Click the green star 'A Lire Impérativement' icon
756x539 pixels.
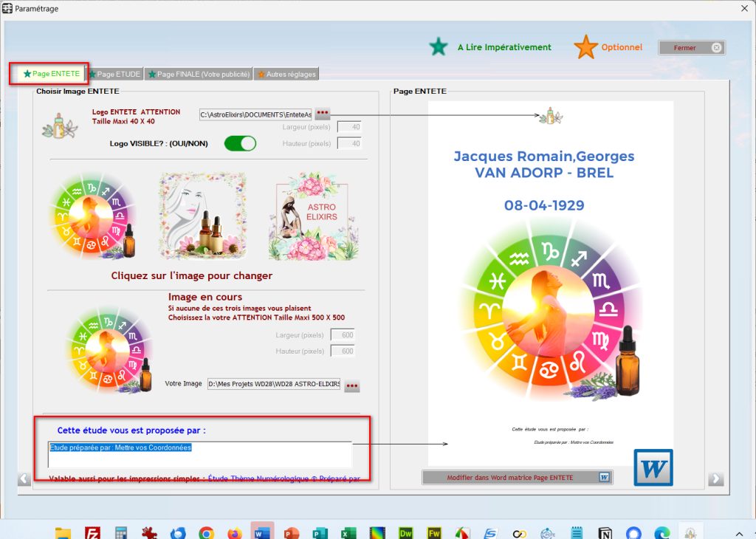point(439,47)
